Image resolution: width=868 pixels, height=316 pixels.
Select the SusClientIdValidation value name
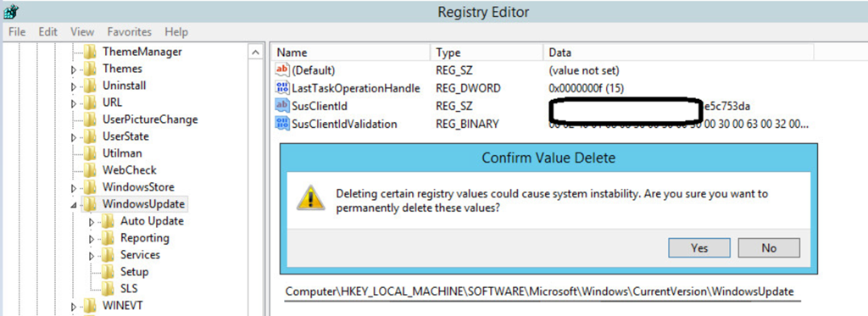[x=344, y=124]
